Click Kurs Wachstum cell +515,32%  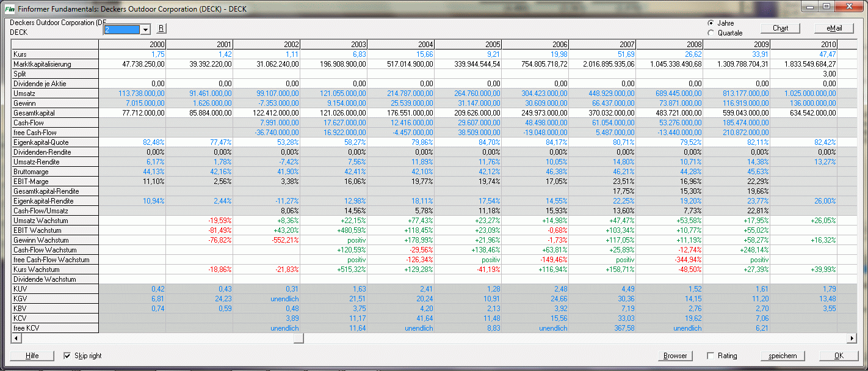(334, 270)
